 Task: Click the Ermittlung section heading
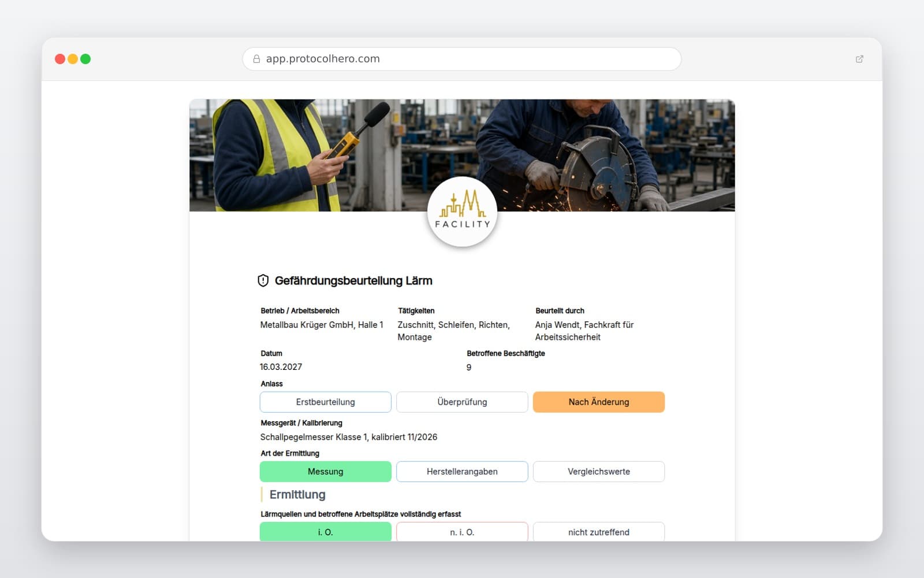297,495
